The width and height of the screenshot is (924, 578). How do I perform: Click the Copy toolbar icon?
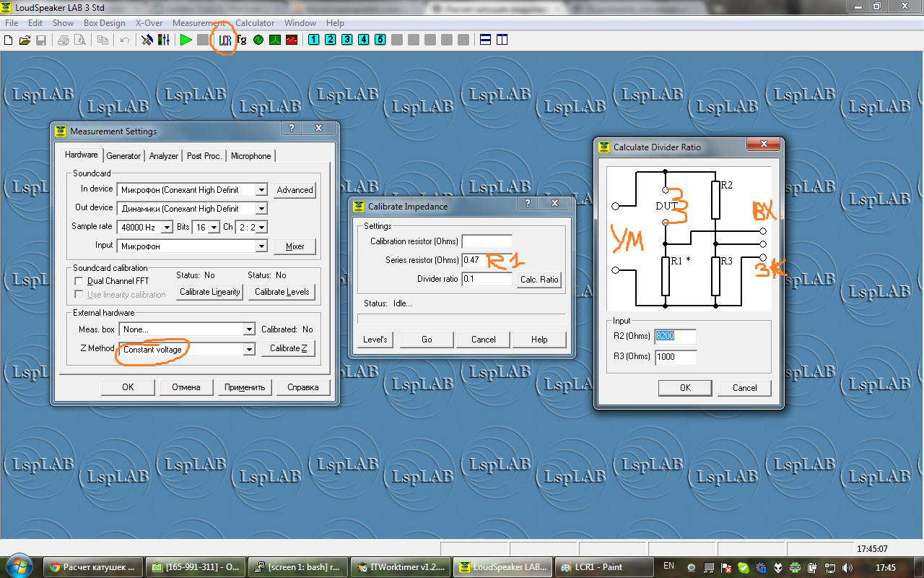coord(103,40)
